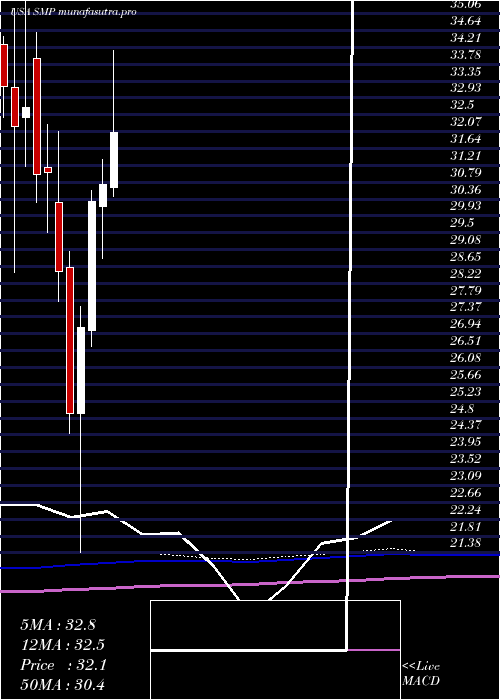The height and width of the screenshot is (700, 500).
Task: Click the 32.93 price axis label
Action: tap(466, 88)
